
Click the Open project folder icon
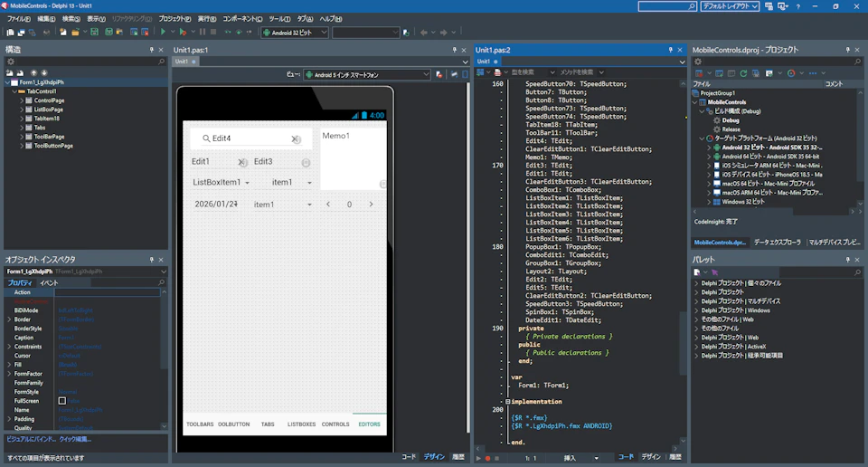75,33
